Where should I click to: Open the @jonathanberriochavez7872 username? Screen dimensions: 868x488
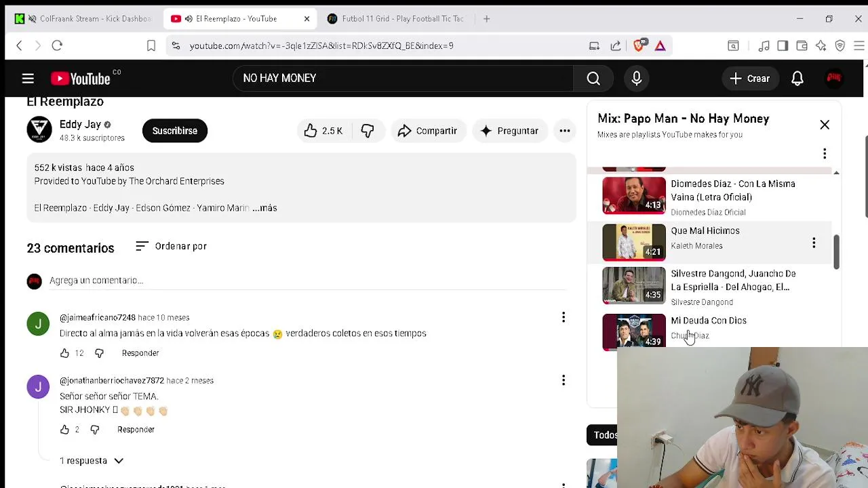(112, 380)
